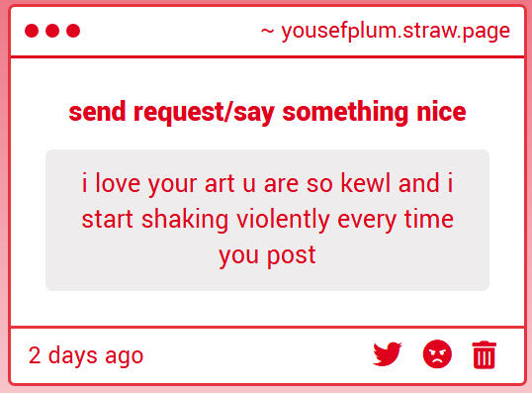Viewport: 532px width, 393px height.
Task: Click the gray message box
Action: point(267,220)
